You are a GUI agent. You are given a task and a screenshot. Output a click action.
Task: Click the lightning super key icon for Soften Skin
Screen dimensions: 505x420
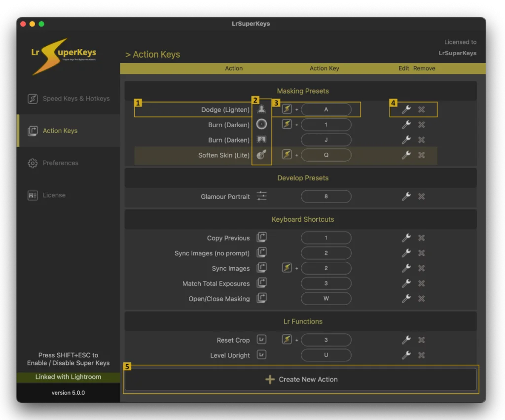tap(287, 154)
